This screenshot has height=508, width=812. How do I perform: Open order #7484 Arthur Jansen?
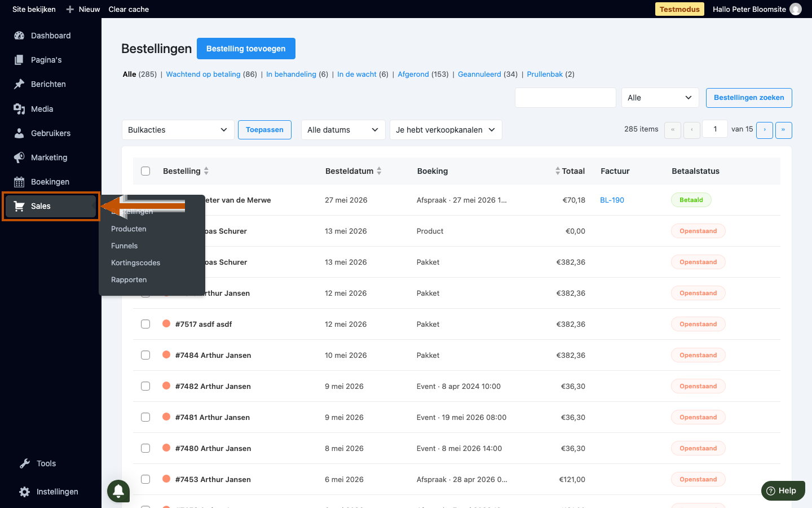213,355
